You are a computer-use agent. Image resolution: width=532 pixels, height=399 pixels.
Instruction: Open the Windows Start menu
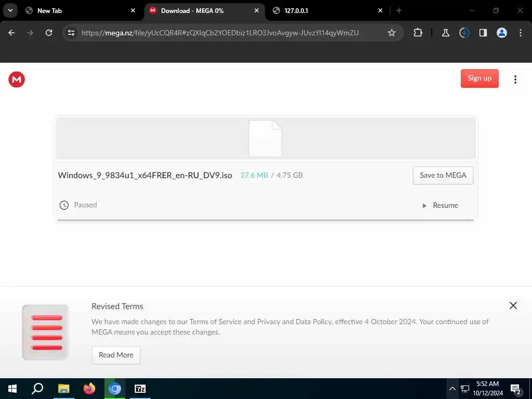coord(12,389)
